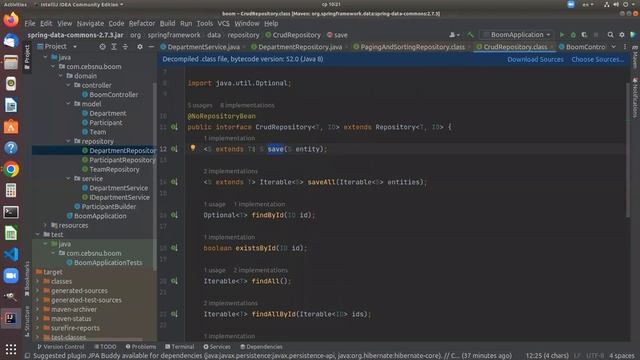The height and width of the screenshot is (360, 640).
Task: Click implementation gutter icon beside saveAll
Action: [x=174, y=182]
